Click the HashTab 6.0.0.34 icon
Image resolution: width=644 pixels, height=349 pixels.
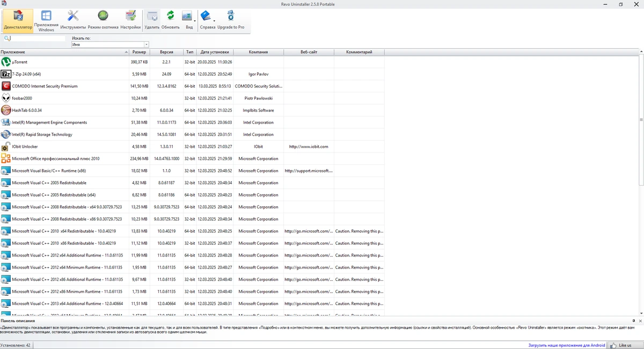point(6,111)
